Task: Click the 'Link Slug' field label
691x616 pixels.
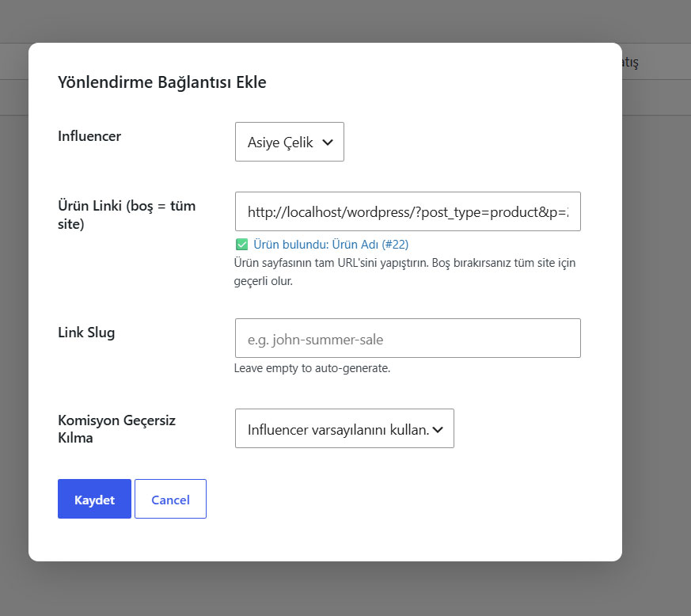Action: tap(86, 333)
